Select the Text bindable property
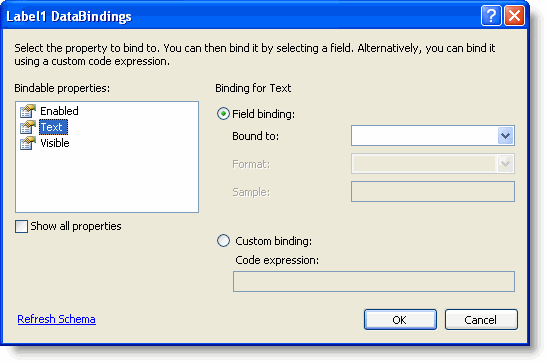Viewport: 546px width, 362px height. [x=53, y=127]
